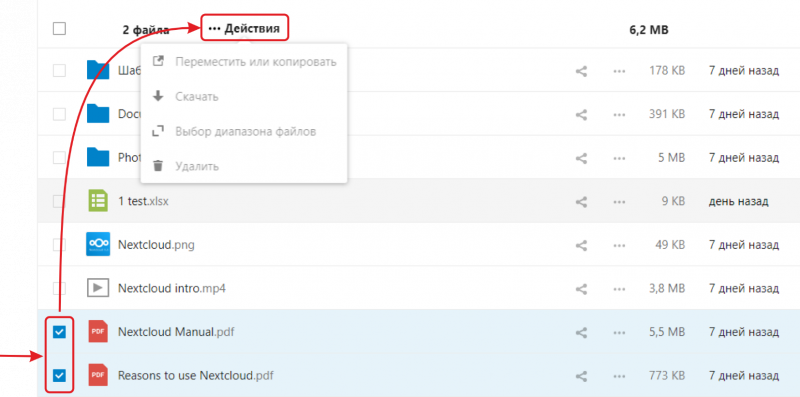Choose Переместить или копировать menu item

point(244,62)
